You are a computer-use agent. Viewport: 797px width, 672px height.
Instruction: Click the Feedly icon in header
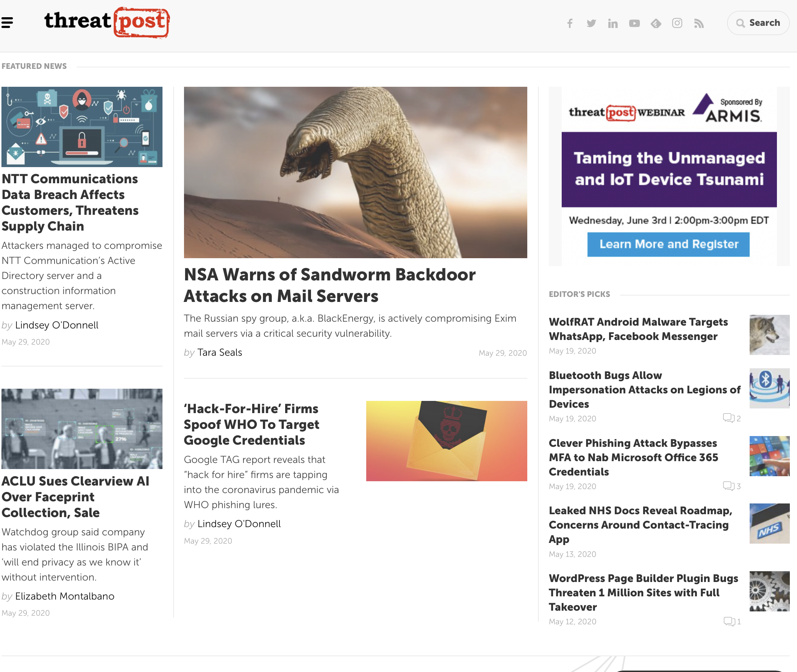[x=656, y=23]
